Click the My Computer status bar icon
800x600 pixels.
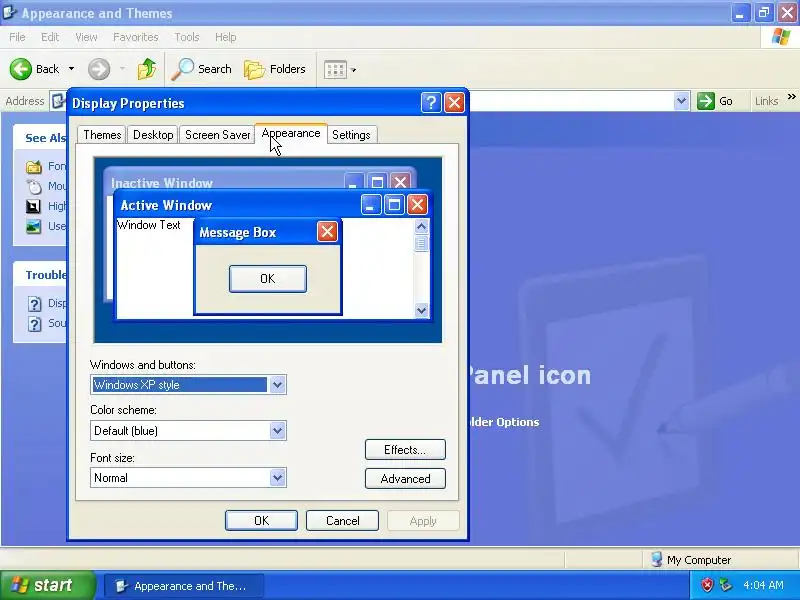click(x=657, y=560)
